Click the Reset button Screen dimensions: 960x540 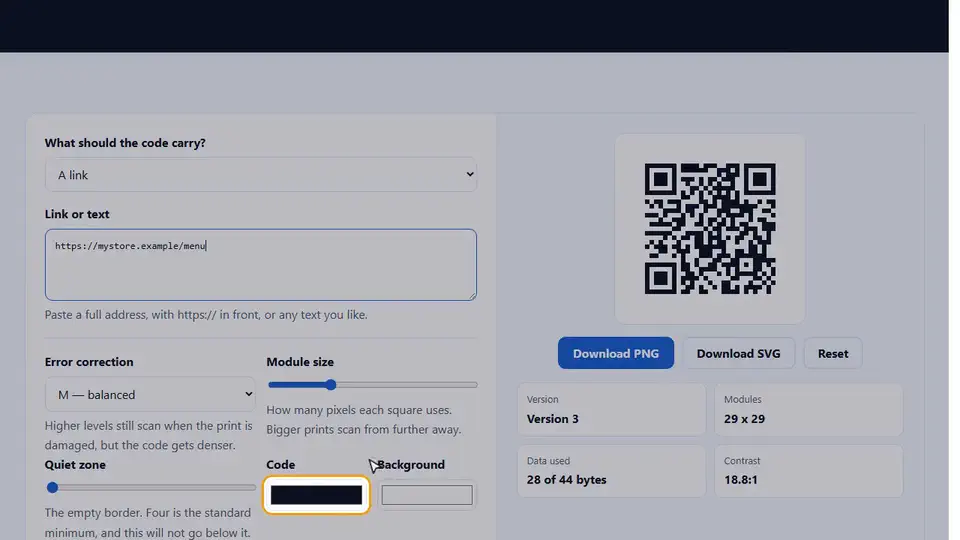click(x=833, y=353)
